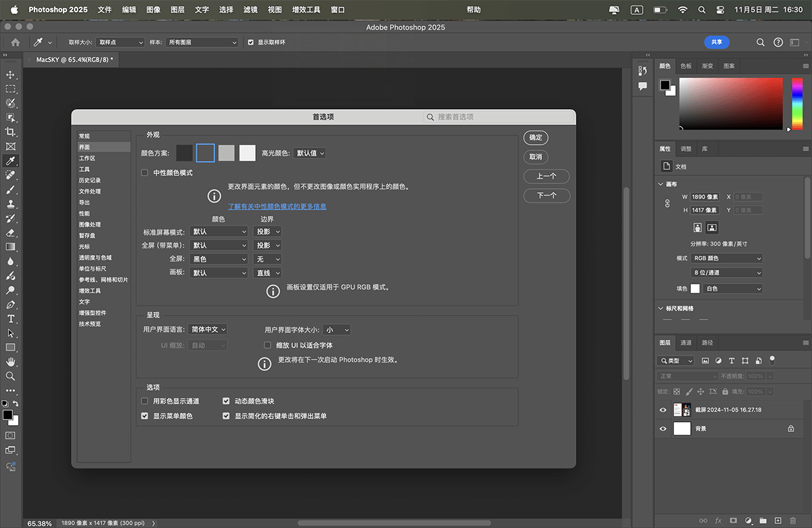Pick the Frame tool

click(x=10, y=146)
